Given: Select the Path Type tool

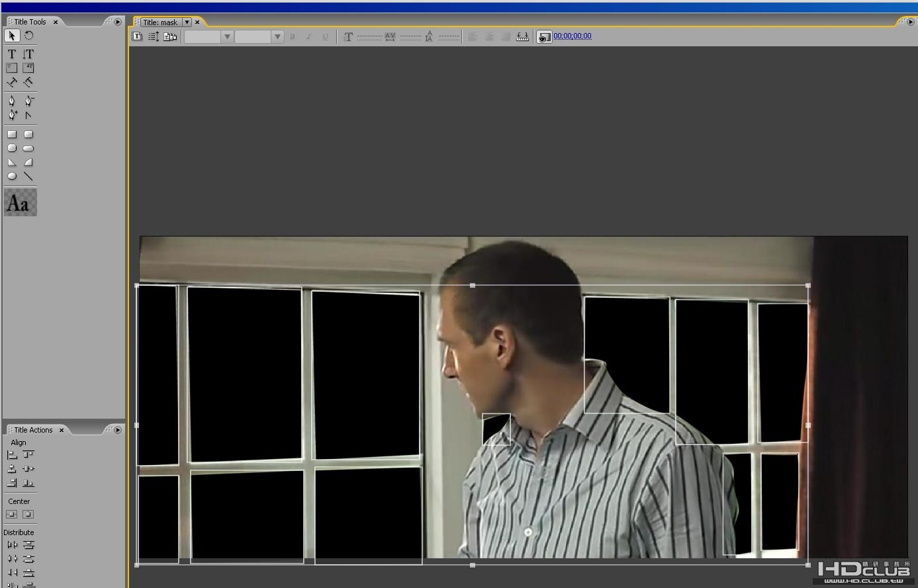Looking at the screenshot, I should (12, 82).
